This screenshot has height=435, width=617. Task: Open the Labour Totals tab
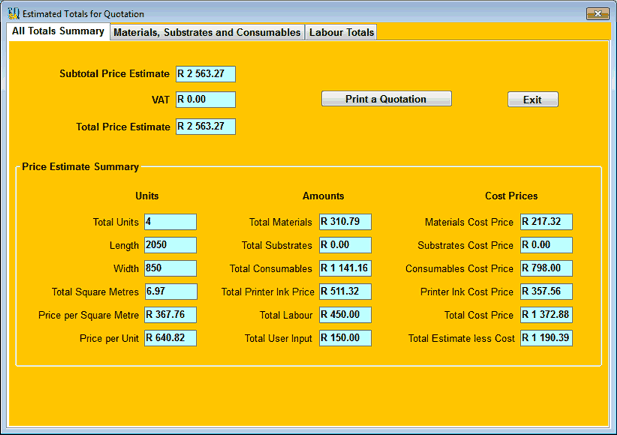(342, 32)
